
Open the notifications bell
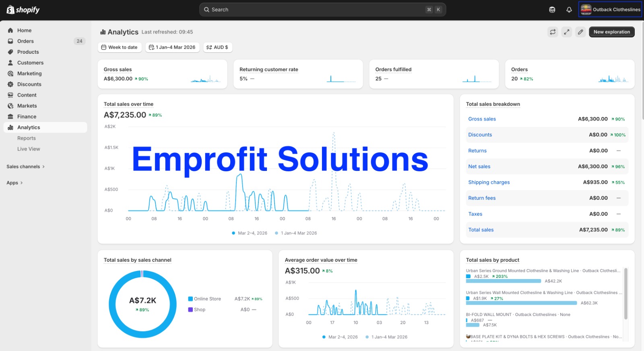tap(569, 10)
